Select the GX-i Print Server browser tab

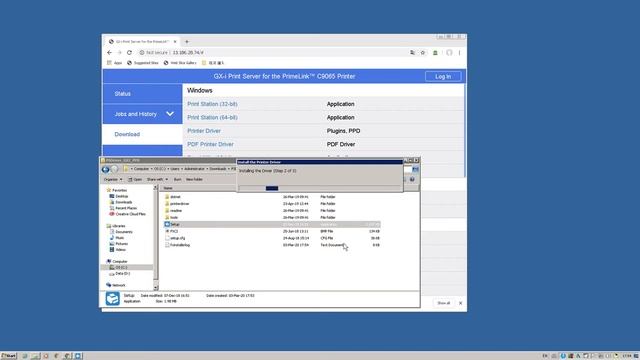pyautogui.click(x=142, y=42)
